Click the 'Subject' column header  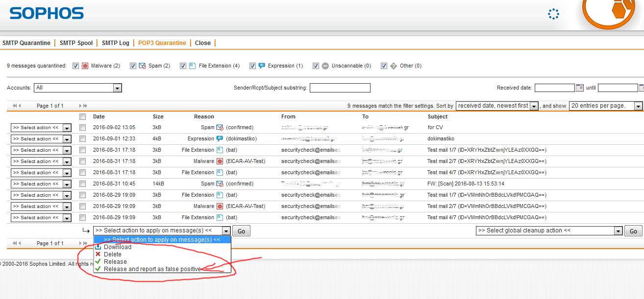point(438,116)
